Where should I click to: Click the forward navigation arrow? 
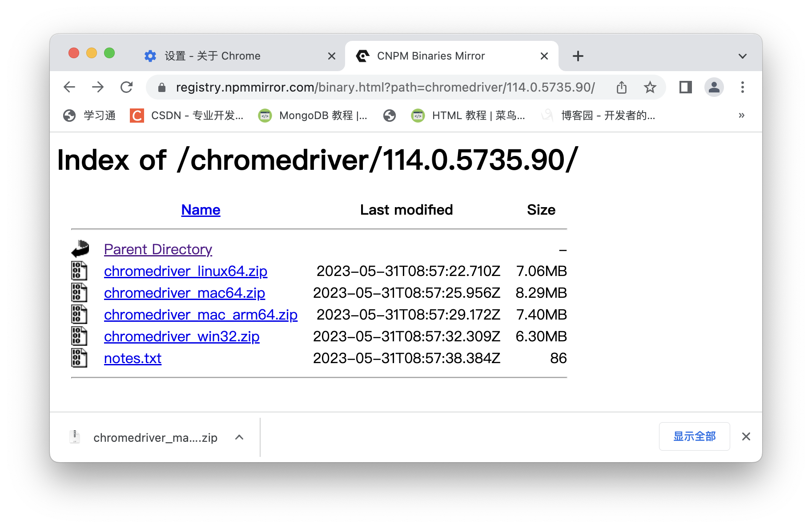point(98,87)
